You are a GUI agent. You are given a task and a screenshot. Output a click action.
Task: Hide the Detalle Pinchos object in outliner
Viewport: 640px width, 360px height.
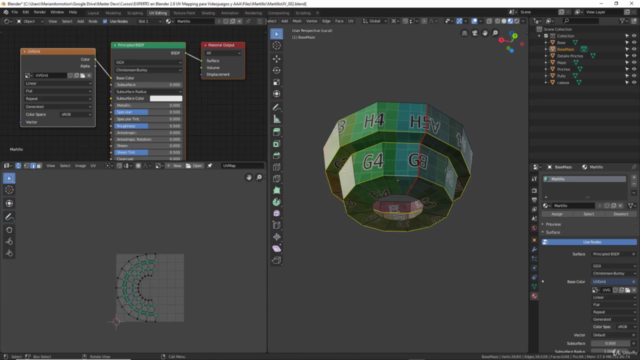634,56
